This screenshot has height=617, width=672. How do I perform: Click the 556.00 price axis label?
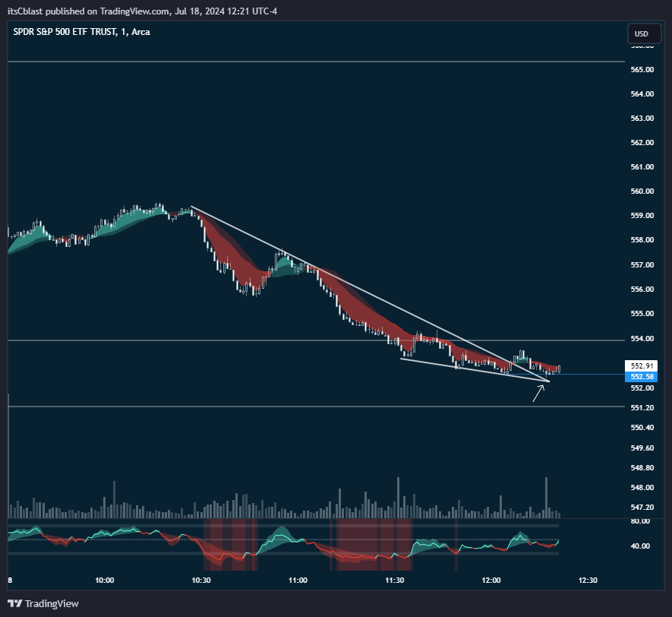[642, 290]
